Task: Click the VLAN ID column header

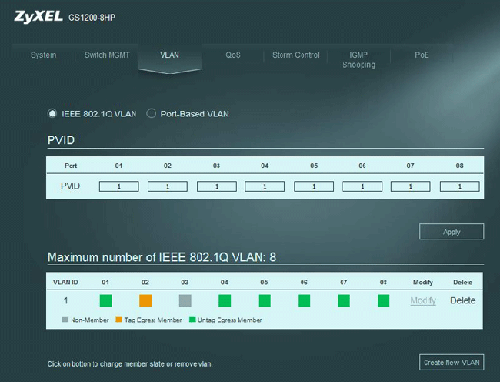Action: tap(66, 282)
